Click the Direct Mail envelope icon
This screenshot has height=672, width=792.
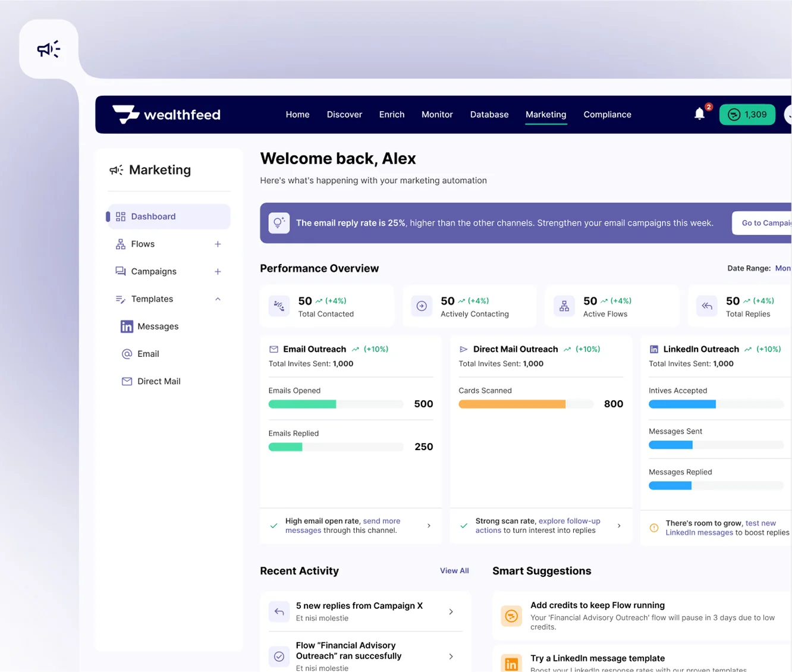(127, 381)
